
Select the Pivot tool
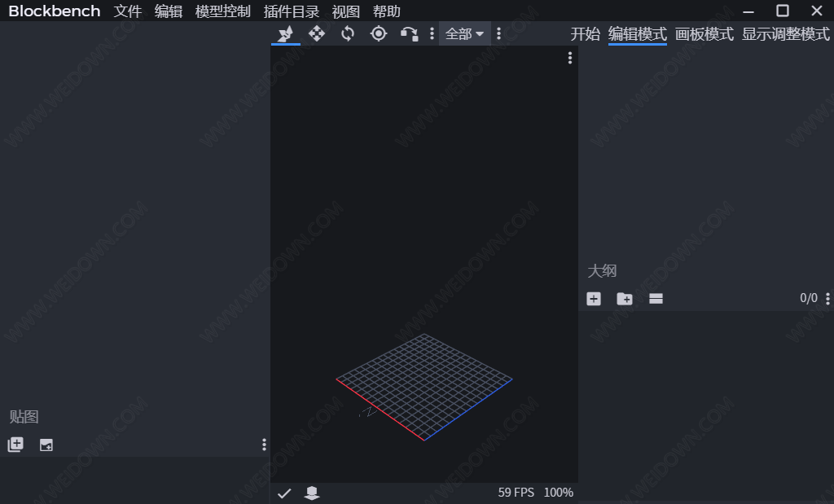tap(379, 34)
